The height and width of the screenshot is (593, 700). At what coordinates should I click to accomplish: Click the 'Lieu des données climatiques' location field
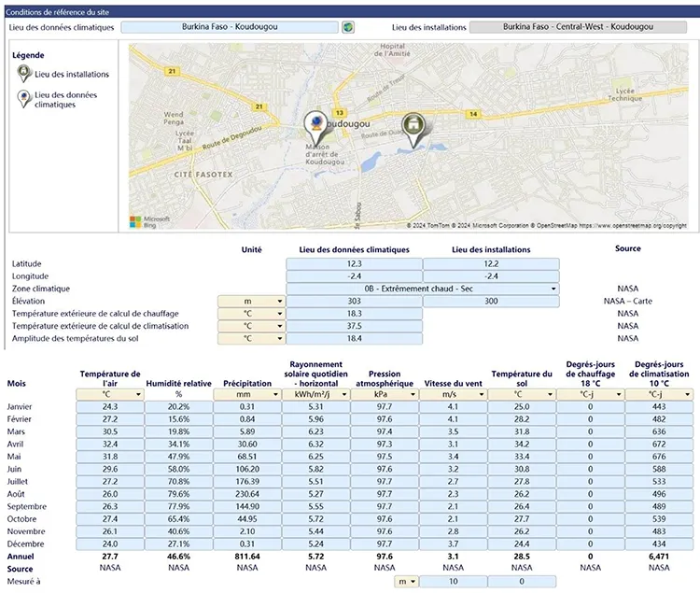pos(229,27)
